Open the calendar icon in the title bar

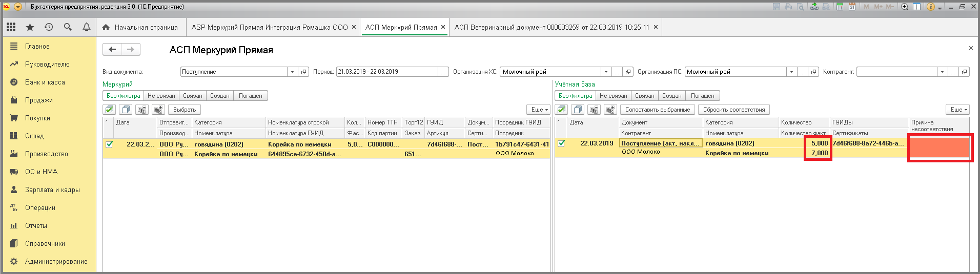point(851,7)
